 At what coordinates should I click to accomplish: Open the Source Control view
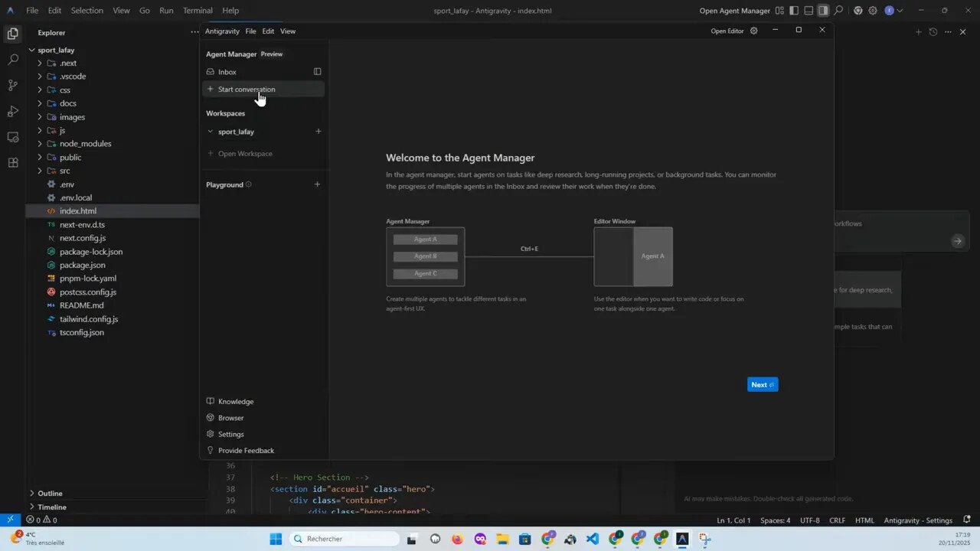(x=12, y=86)
